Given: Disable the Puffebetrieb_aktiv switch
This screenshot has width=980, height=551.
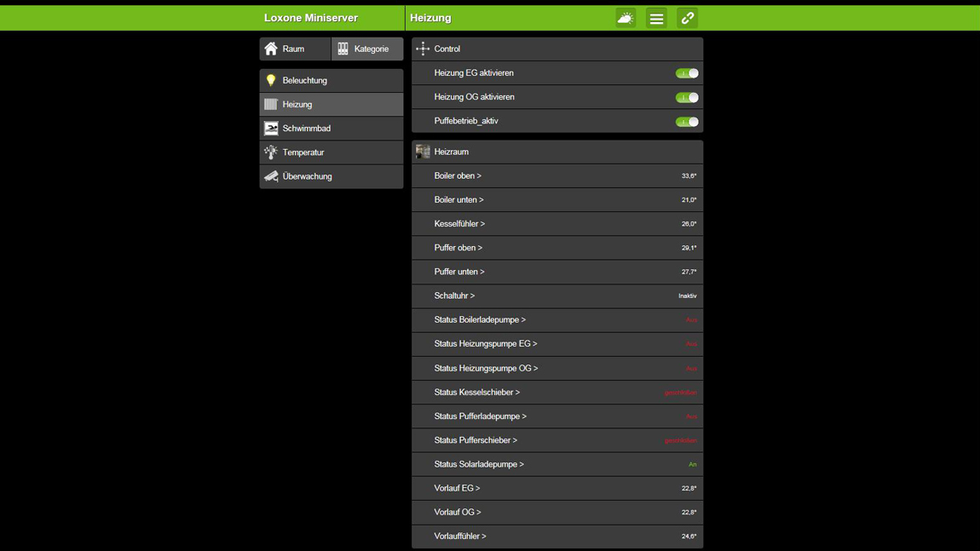Looking at the screenshot, I should (687, 122).
